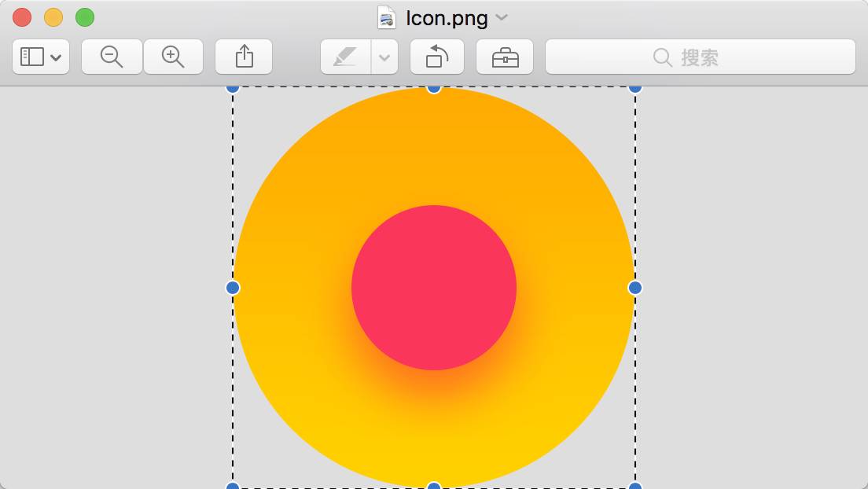The width and height of the screenshot is (868, 489).
Task: Click the top-right corner selection handle
Action: tap(635, 89)
